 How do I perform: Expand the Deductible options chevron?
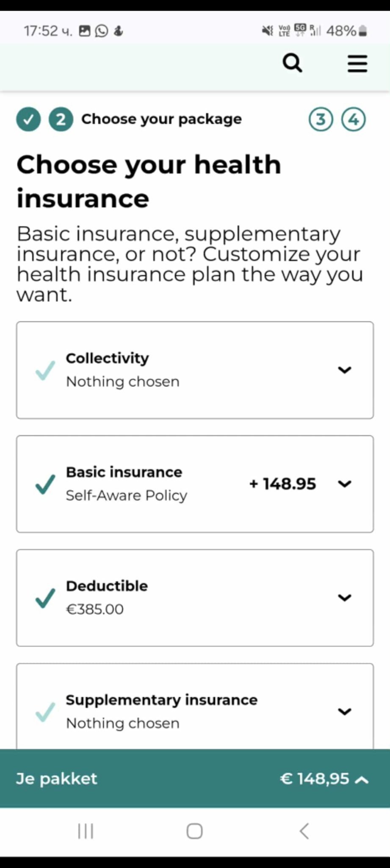click(x=345, y=598)
